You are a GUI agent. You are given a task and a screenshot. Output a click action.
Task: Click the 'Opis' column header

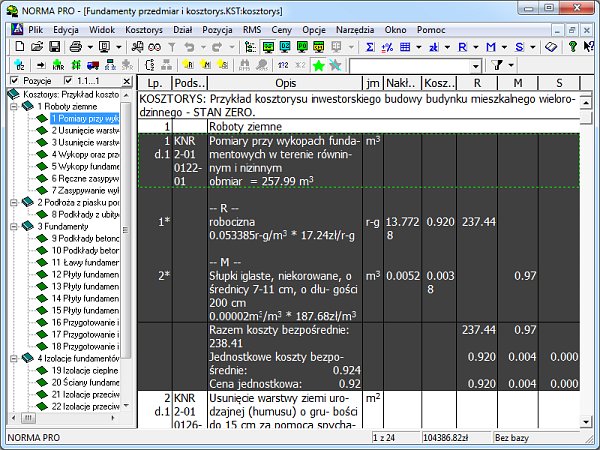tap(285, 83)
